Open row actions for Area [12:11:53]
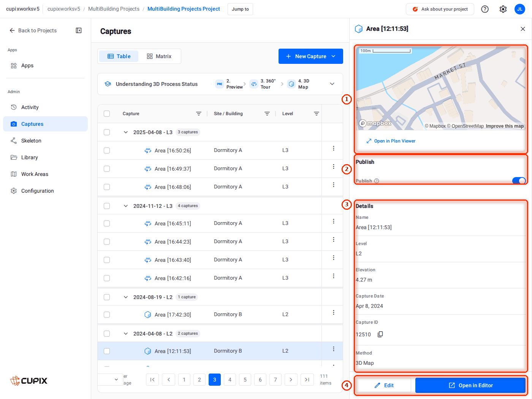 click(x=334, y=349)
